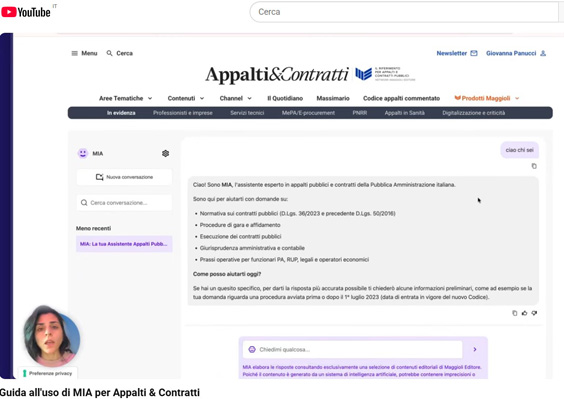Click 'Procedure di gara e affidamento' bullet
The width and height of the screenshot is (564, 399).
click(x=240, y=225)
